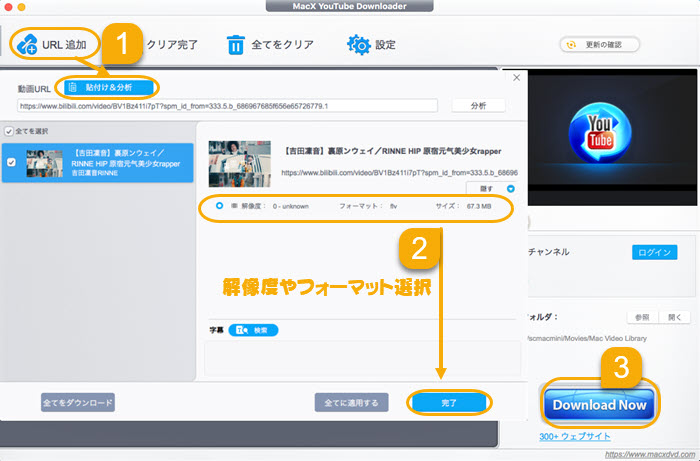The width and height of the screenshot is (700, 461).
Task: Click the 更新の確認 button
Action: tap(600, 45)
